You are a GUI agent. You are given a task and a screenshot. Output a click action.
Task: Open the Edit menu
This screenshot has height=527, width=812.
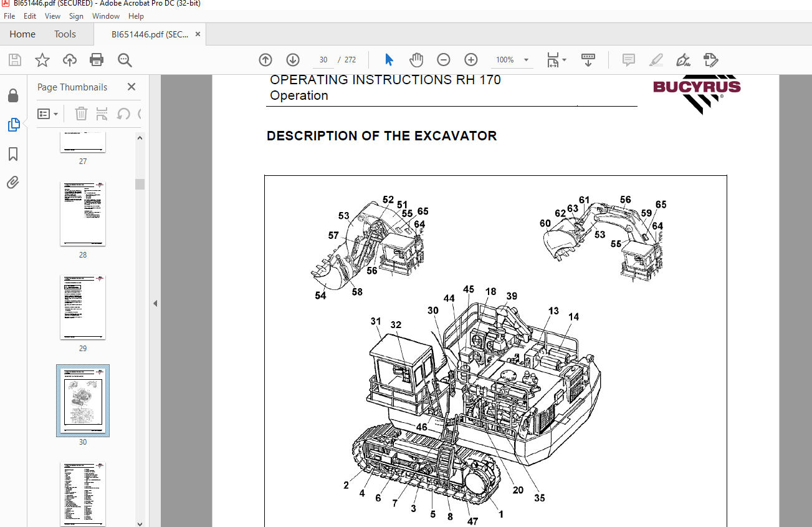[x=30, y=16]
